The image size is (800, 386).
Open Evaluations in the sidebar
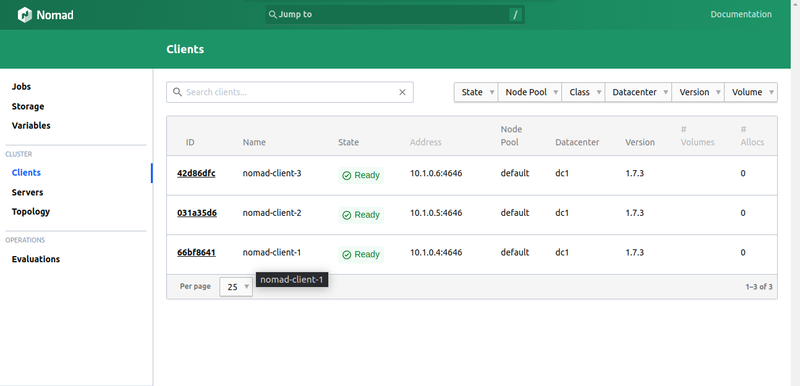pyautogui.click(x=36, y=259)
